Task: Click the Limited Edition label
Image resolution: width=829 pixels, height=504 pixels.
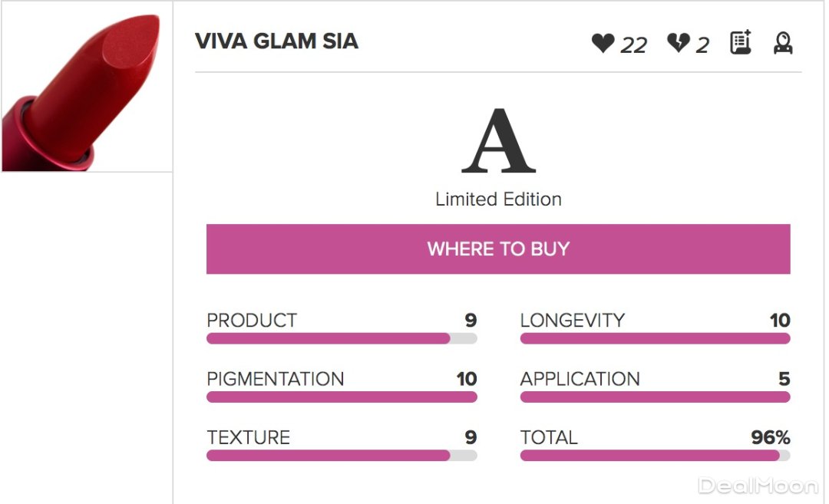Action: [x=498, y=199]
